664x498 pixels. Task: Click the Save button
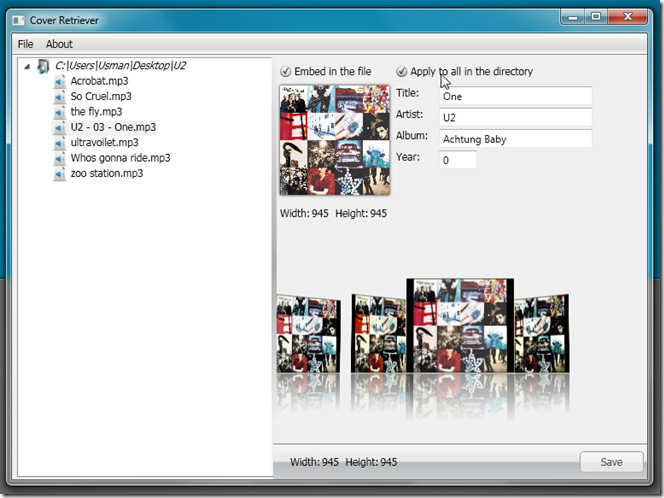[611, 462]
